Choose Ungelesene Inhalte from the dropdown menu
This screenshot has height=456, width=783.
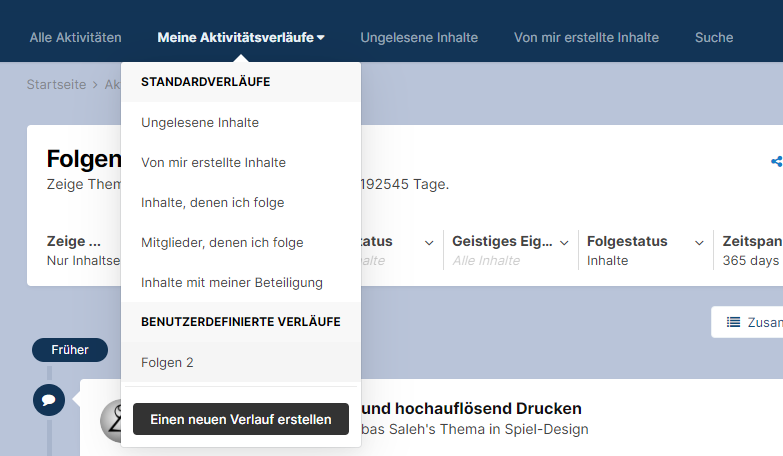coord(200,123)
